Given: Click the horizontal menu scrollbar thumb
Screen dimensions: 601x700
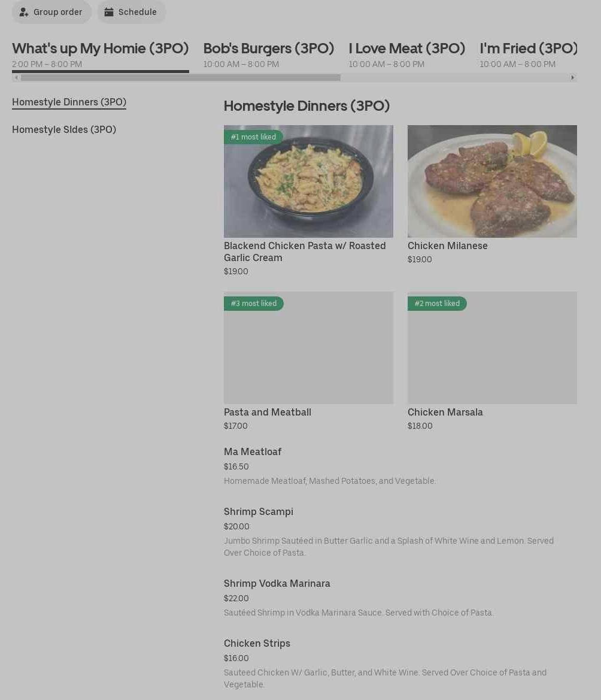Looking at the screenshot, I should 181,78.
